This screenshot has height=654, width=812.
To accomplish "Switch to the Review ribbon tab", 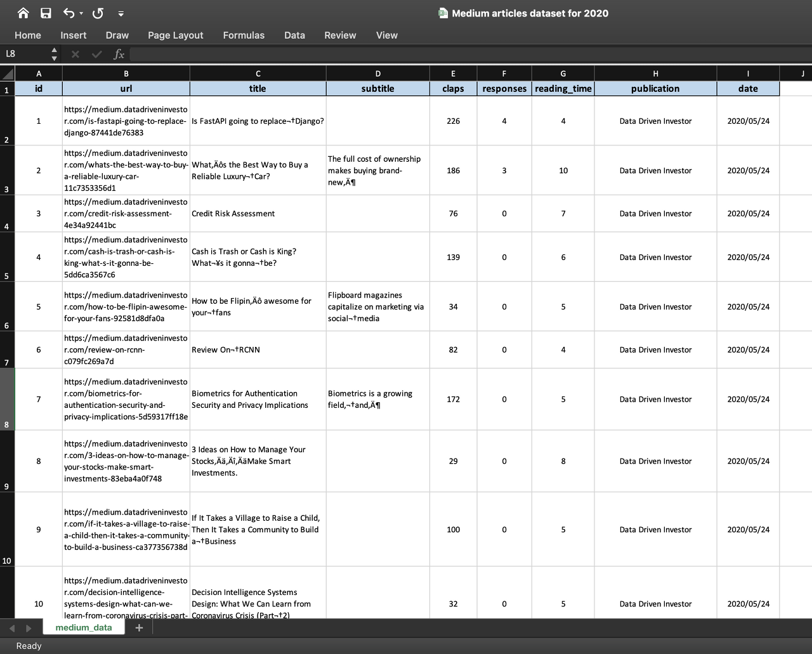I will pyautogui.click(x=340, y=36).
